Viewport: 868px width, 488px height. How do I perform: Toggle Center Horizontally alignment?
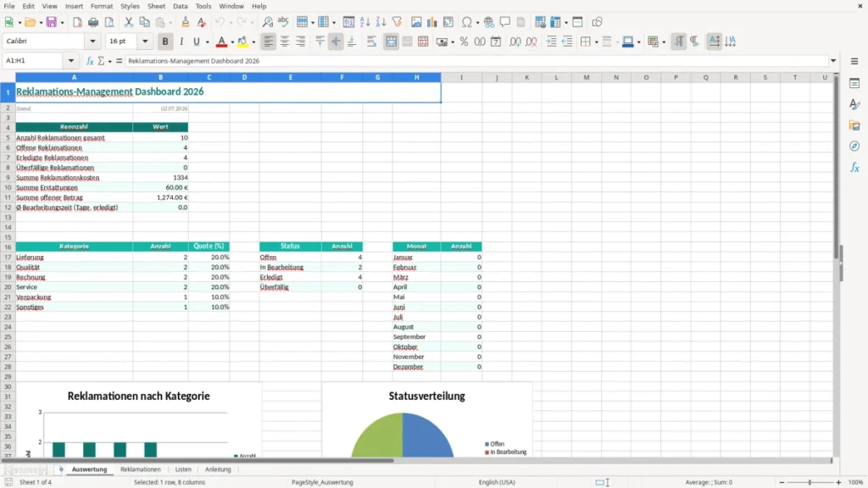(285, 42)
